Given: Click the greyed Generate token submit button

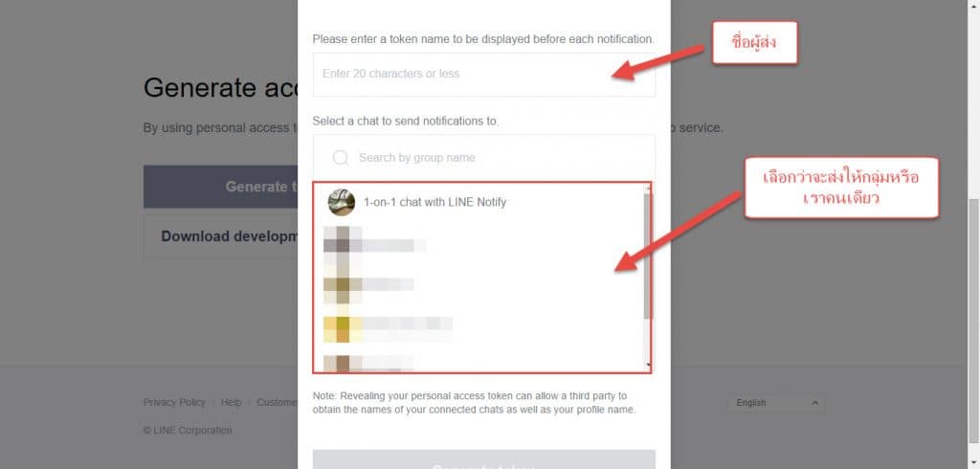Looking at the screenshot, I should click(x=483, y=459).
